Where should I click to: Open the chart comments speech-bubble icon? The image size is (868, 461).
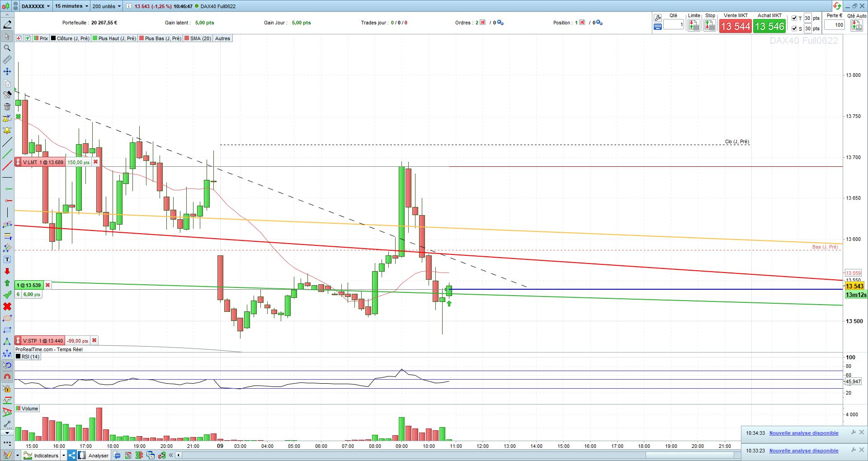pyautogui.click(x=118, y=456)
